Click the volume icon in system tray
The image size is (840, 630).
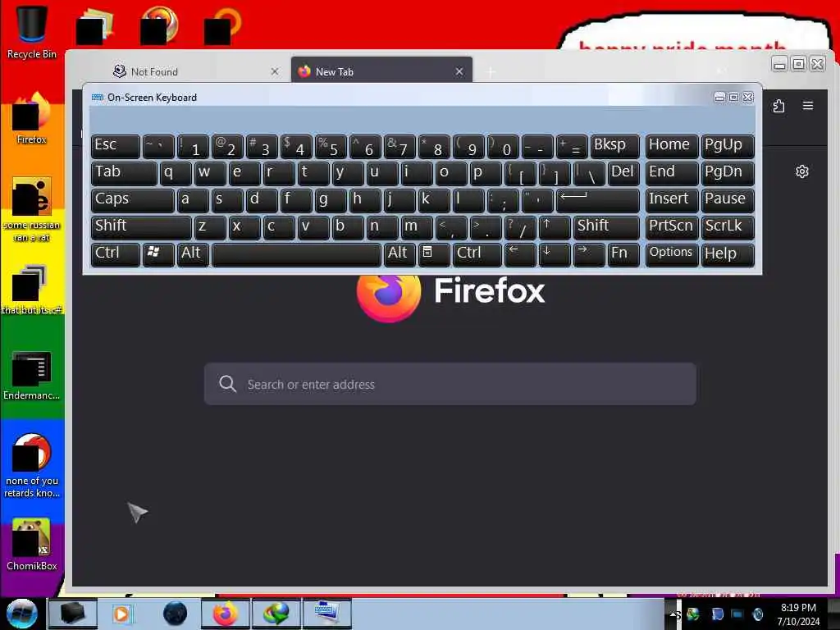(x=757, y=614)
